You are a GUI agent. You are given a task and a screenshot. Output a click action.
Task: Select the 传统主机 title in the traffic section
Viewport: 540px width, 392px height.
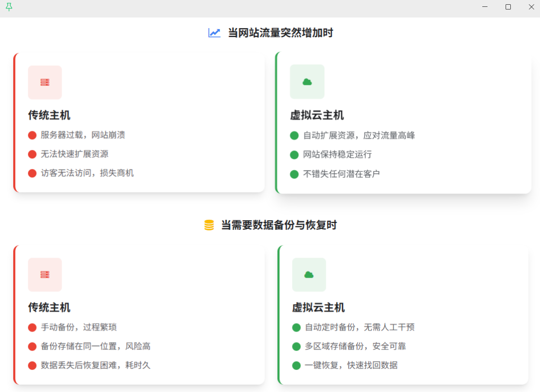tap(49, 115)
